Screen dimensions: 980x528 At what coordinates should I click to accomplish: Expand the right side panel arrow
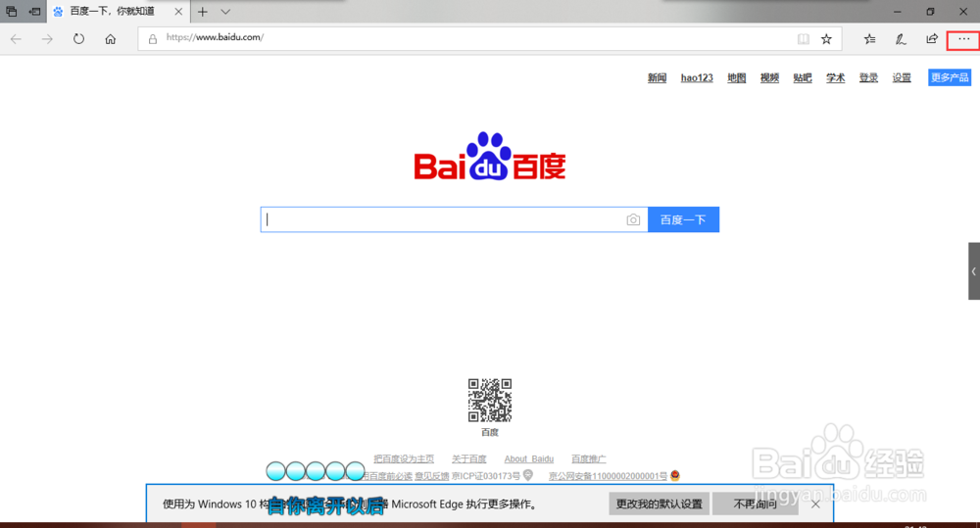(974, 271)
